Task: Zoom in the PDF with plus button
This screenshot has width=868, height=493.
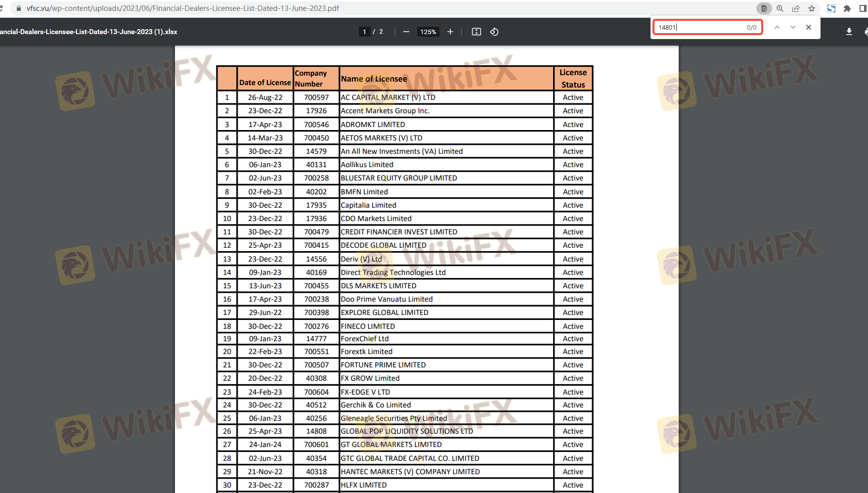Action: (x=450, y=32)
